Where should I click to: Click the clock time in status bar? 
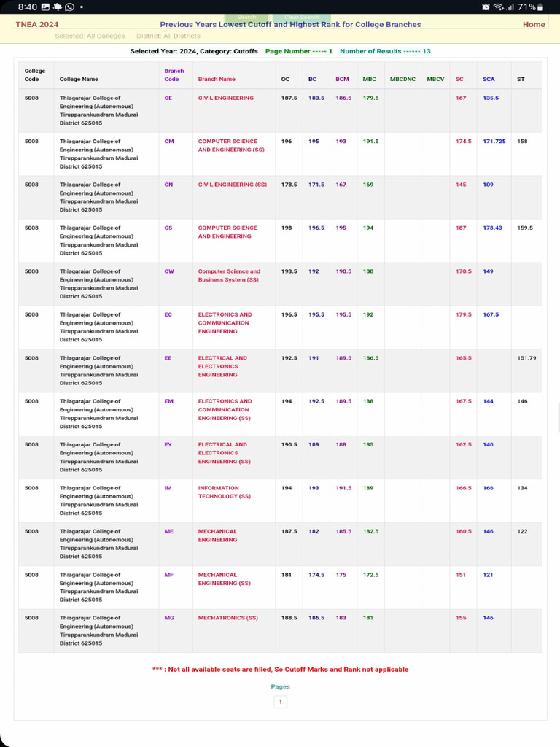coord(27,7)
